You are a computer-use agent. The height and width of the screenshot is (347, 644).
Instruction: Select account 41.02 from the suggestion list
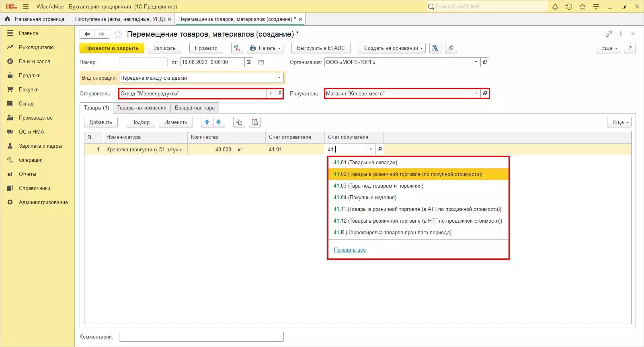[x=408, y=174]
